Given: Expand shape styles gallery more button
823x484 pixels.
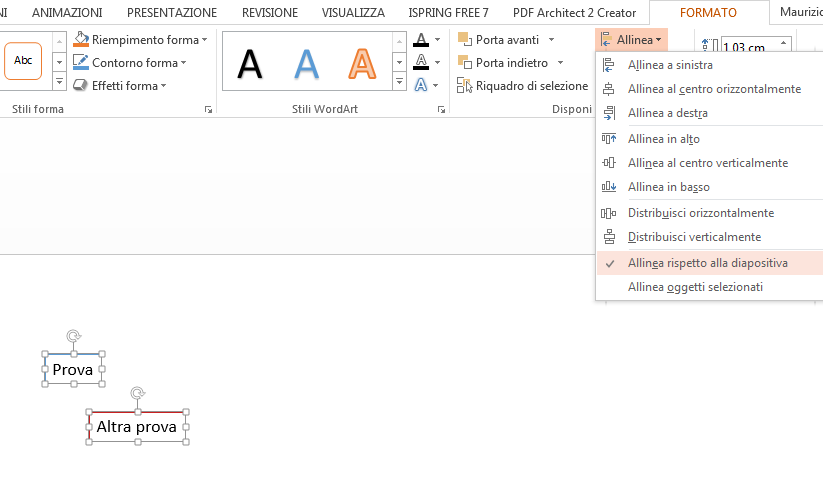Looking at the screenshot, I should pos(59,81).
